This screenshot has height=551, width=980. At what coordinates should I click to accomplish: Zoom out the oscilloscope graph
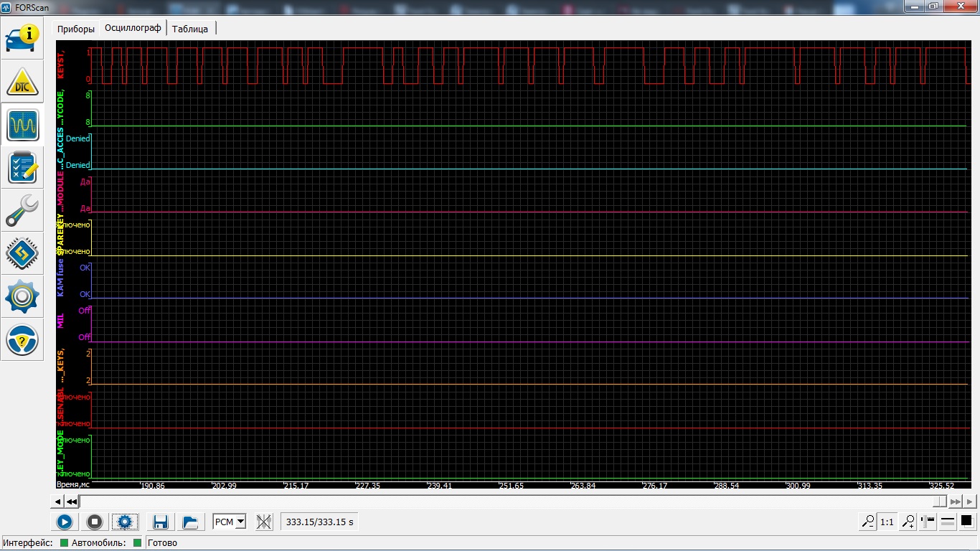868,522
